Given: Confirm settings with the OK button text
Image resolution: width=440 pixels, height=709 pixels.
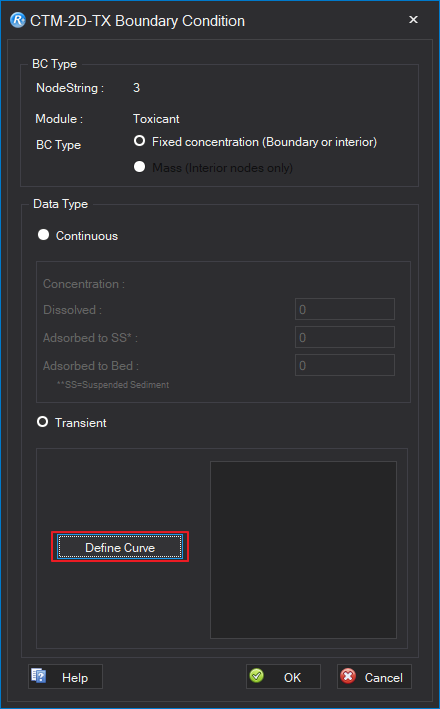Looking at the screenshot, I should (292, 677).
